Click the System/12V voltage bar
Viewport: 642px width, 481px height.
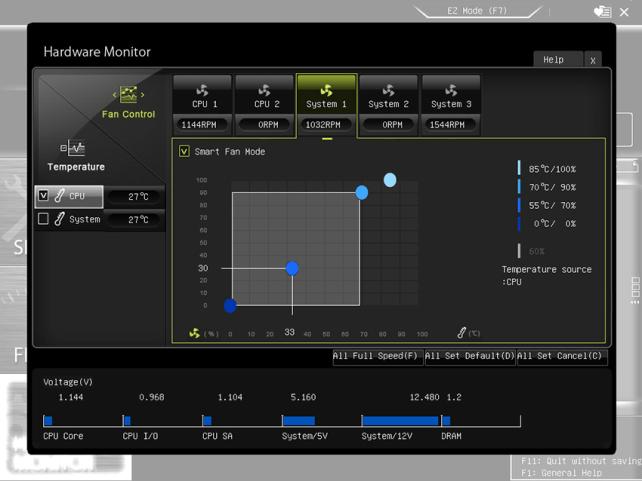[x=400, y=420]
